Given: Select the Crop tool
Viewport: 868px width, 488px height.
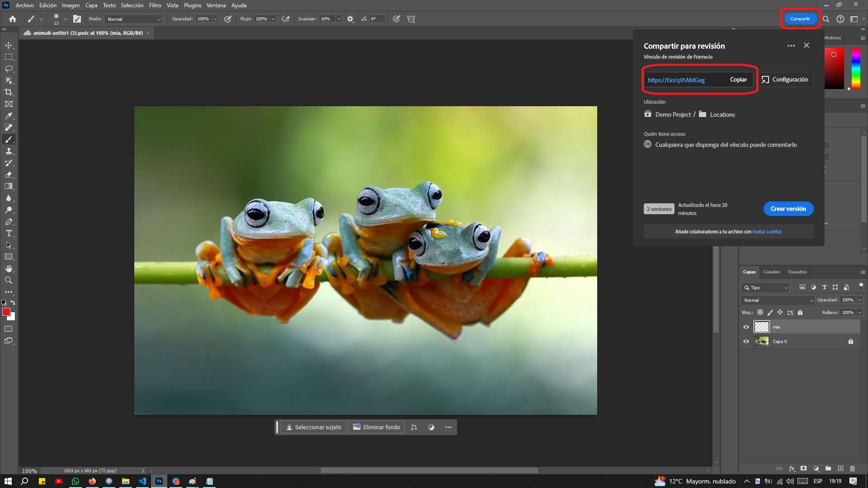Looking at the screenshot, I should [9, 92].
